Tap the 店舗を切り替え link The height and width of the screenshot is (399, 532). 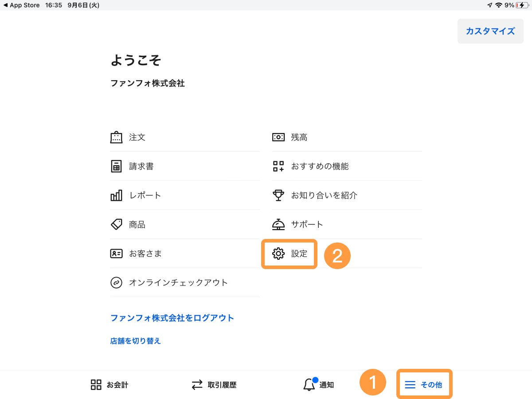[135, 341]
